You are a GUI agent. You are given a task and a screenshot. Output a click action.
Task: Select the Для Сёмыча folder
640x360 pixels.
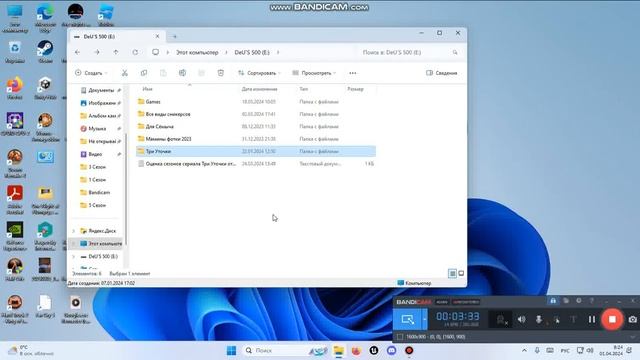click(x=256, y=127)
